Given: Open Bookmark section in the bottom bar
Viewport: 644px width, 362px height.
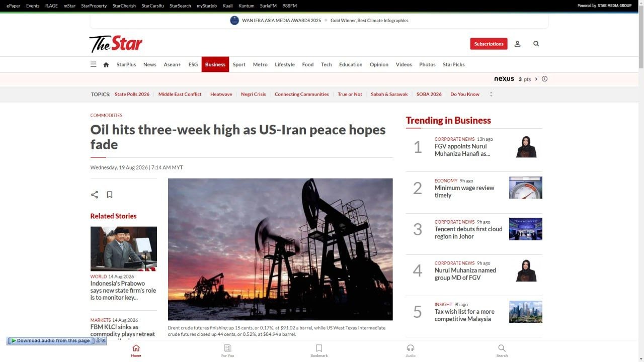Looking at the screenshot, I should coord(319,350).
